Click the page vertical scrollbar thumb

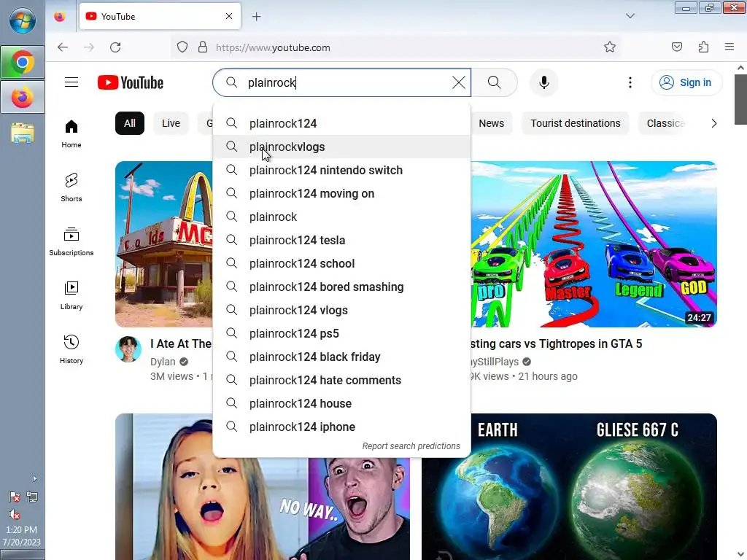pos(740,99)
